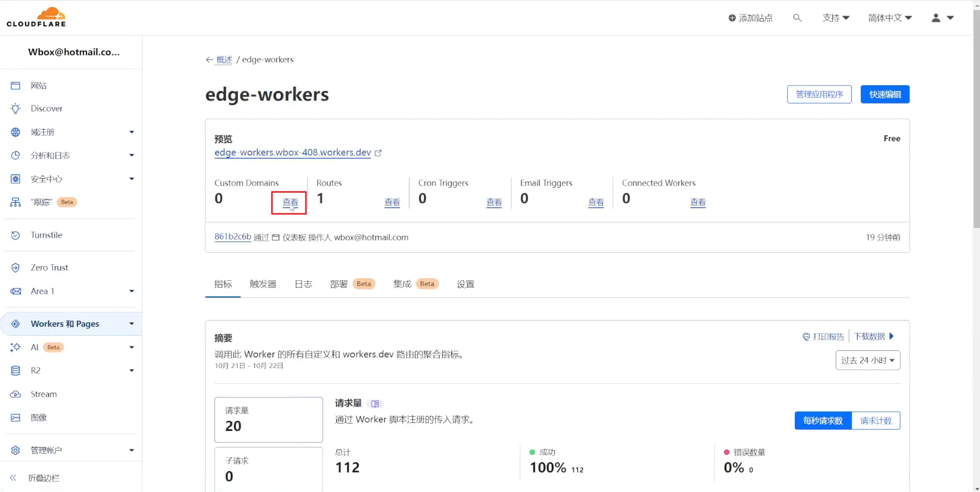980x492 pixels.
Task: Click 查看 under Email Triggers
Action: 596,203
